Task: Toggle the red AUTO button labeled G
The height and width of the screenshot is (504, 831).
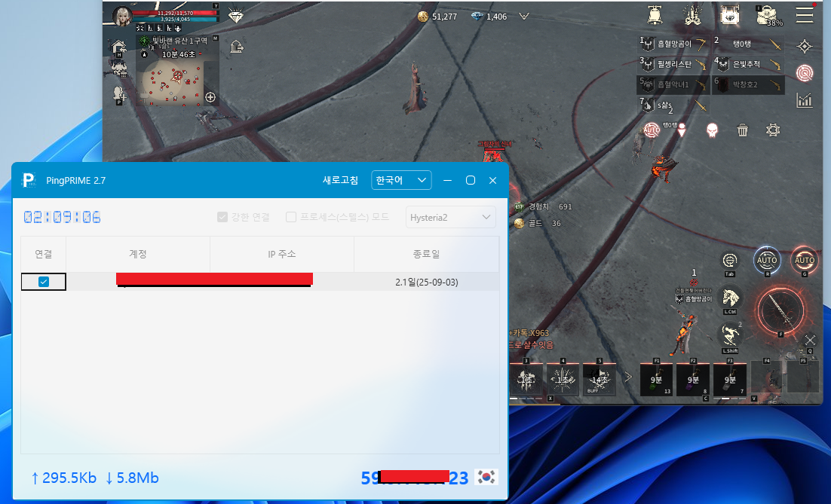Action: 804,260
